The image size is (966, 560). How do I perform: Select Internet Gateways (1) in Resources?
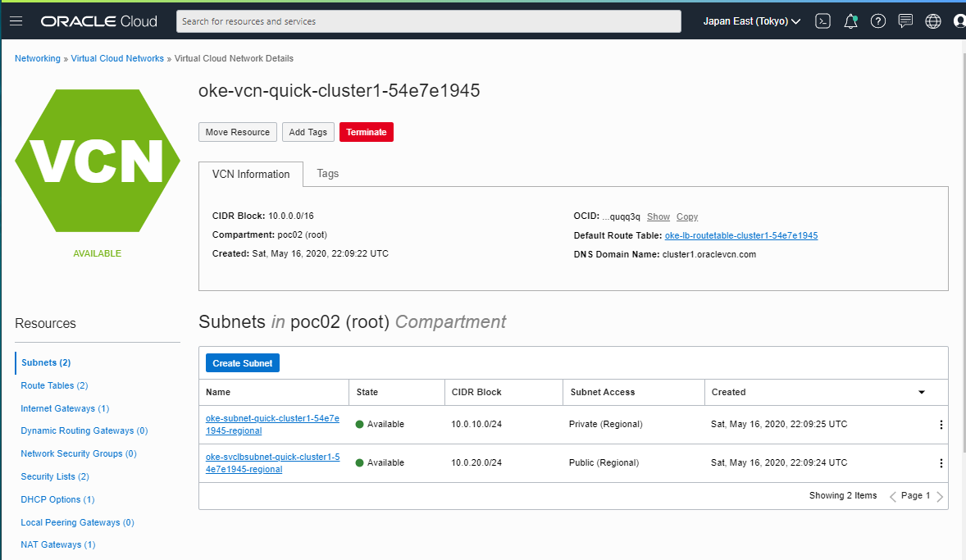click(65, 408)
